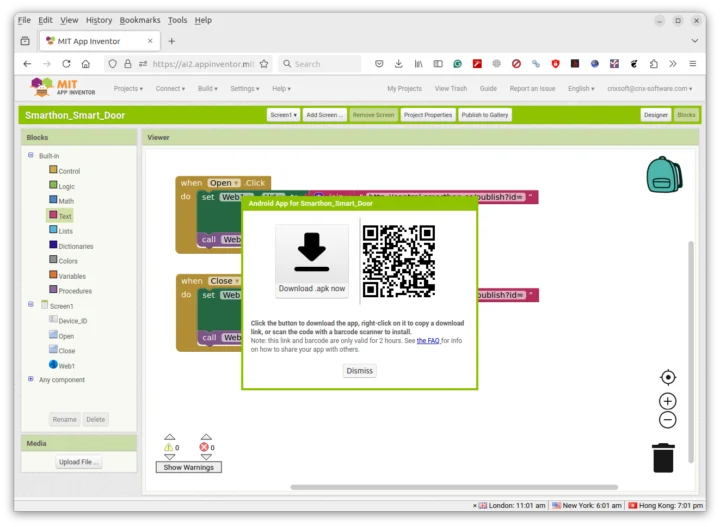Click the Viewer horizontal scrollbar
The image size is (720, 527).
tap(454, 487)
